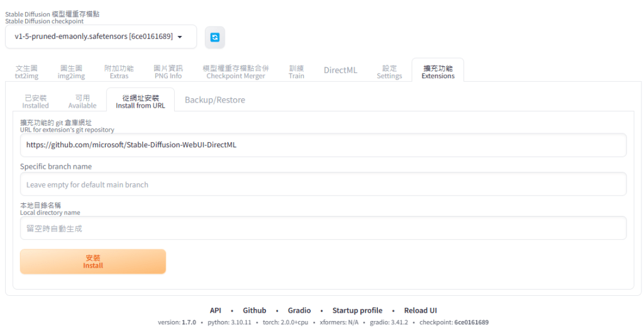Show the Available extensions sub-tab
The height and width of the screenshot is (333, 644).
pos(82,101)
